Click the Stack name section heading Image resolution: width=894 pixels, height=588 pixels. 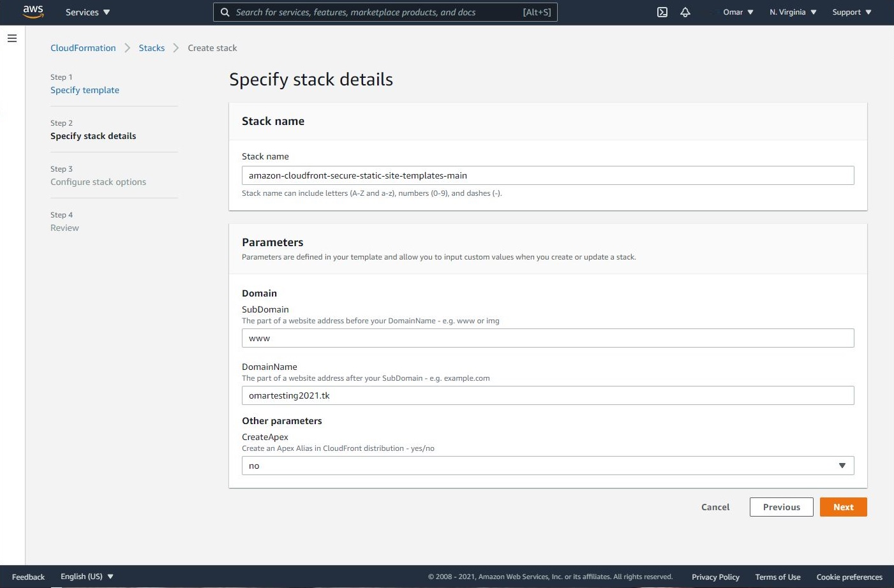pyautogui.click(x=273, y=121)
